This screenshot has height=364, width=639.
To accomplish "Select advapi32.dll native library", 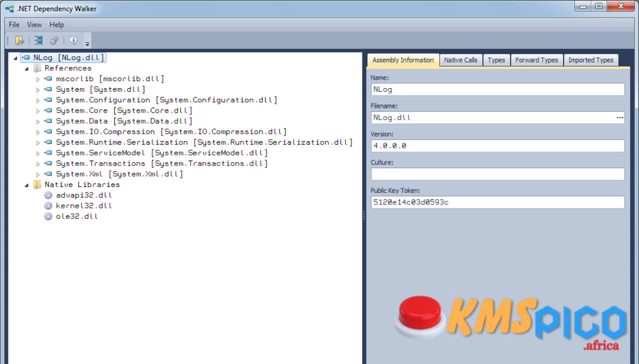I will coord(84,195).
